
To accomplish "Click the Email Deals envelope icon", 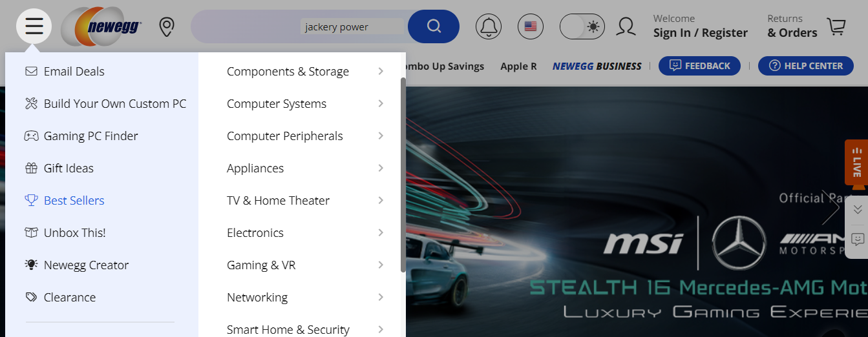I will 31,71.
